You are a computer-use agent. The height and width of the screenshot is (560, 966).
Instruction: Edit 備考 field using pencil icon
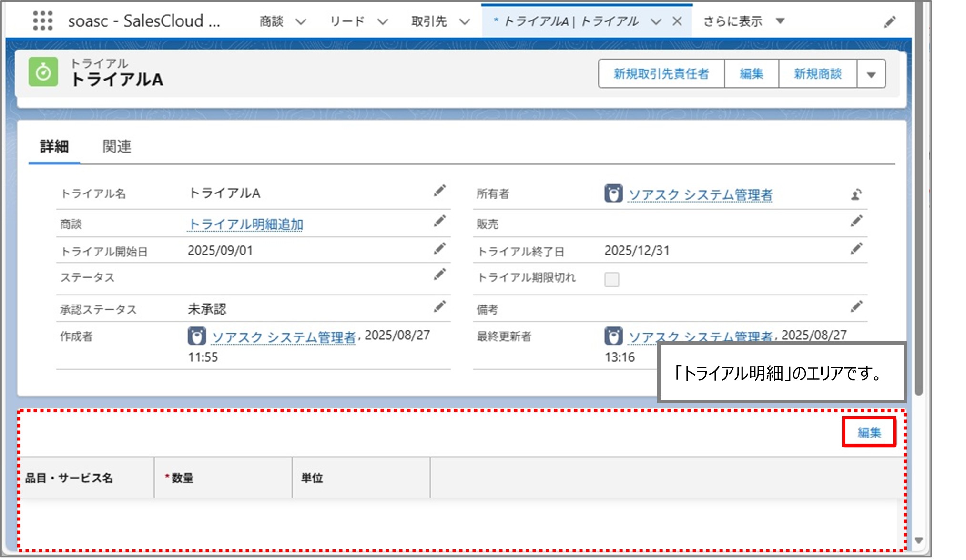click(856, 307)
